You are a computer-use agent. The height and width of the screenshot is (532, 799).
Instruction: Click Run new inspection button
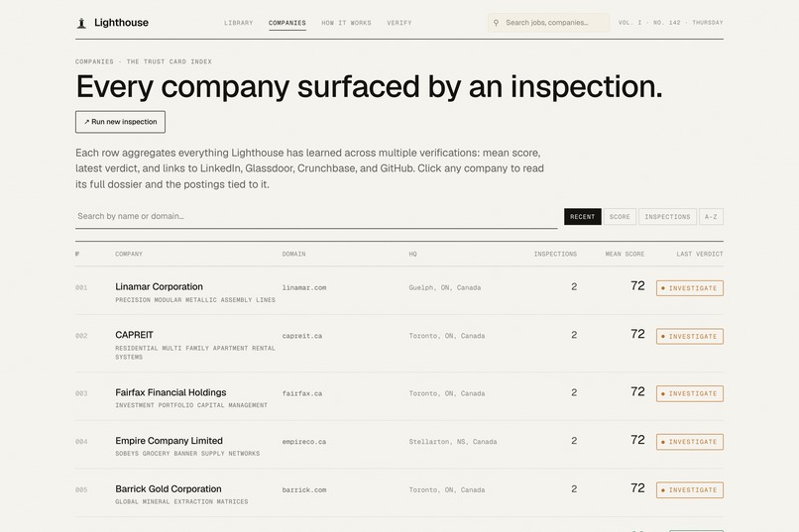pos(120,122)
